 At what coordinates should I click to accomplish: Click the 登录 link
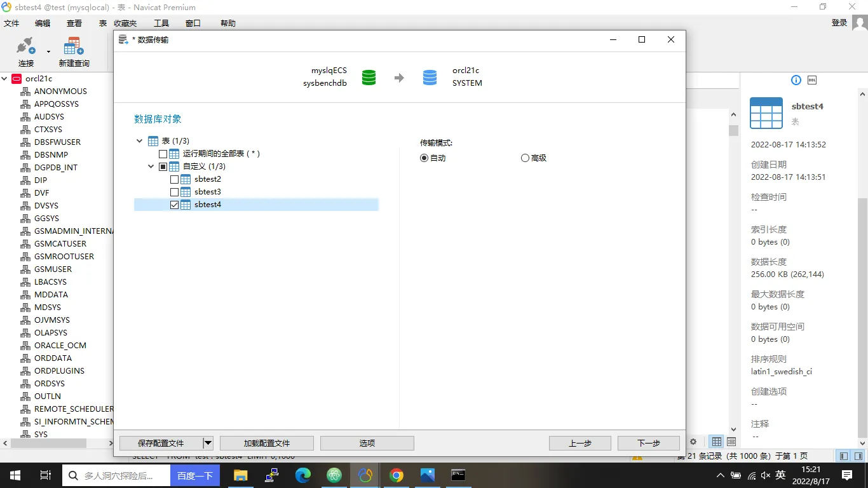click(839, 23)
